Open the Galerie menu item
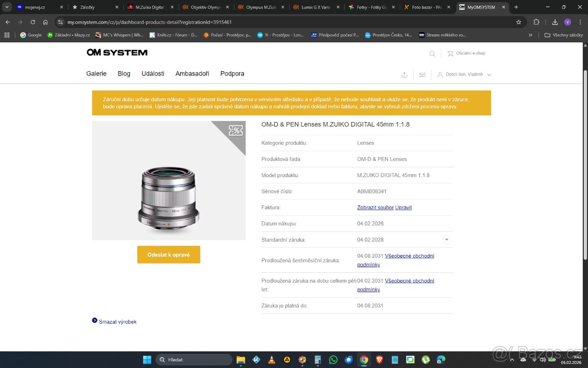 click(96, 74)
